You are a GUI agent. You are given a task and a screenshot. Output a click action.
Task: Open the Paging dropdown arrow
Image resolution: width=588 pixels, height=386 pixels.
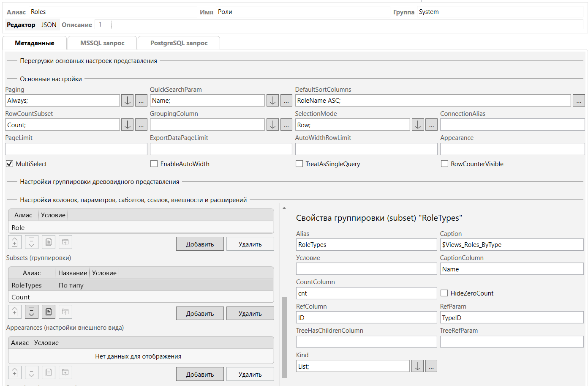click(127, 101)
